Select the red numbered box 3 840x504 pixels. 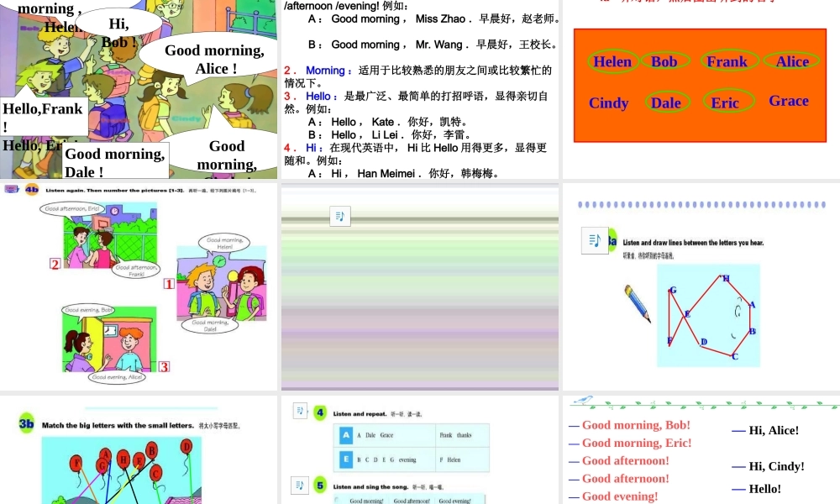point(165,366)
